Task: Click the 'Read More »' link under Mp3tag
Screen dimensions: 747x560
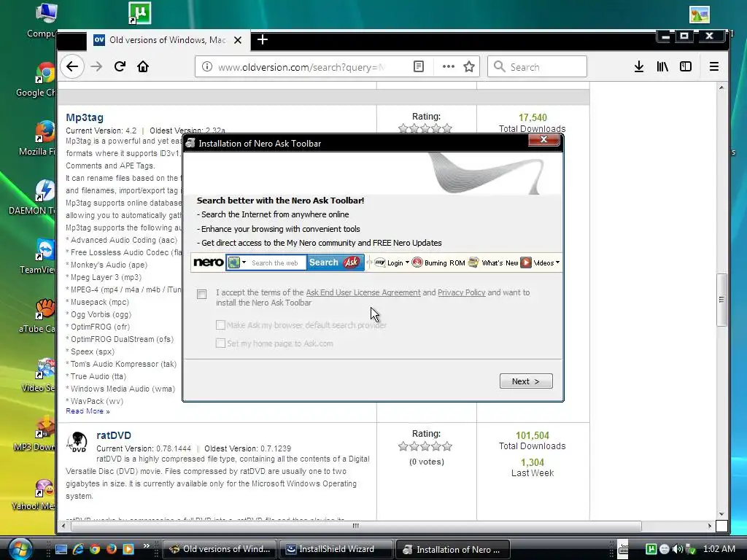Action: pyautogui.click(x=88, y=411)
